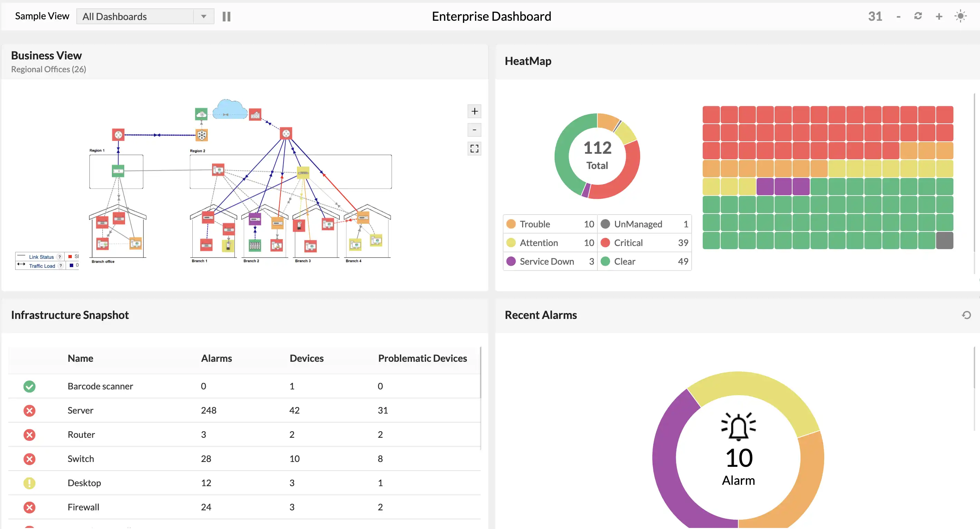Expand the Traffic Load help tooltip
The height and width of the screenshot is (529, 980).
[x=60, y=265]
